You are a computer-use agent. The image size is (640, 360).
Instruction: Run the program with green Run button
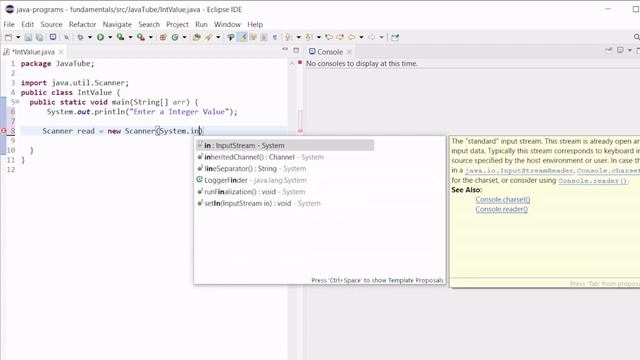100,37
